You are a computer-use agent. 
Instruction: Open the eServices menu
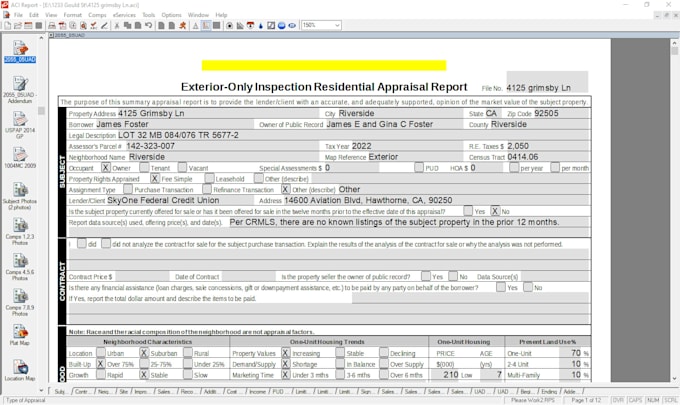(x=124, y=15)
